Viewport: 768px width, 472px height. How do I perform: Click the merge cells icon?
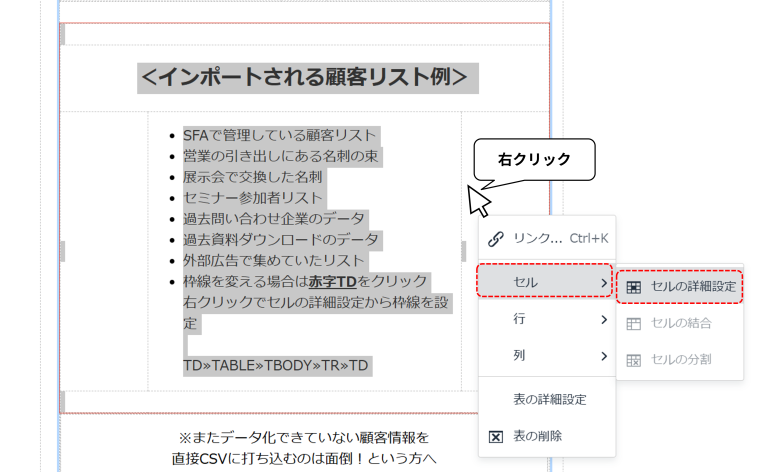tap(633, 324)
